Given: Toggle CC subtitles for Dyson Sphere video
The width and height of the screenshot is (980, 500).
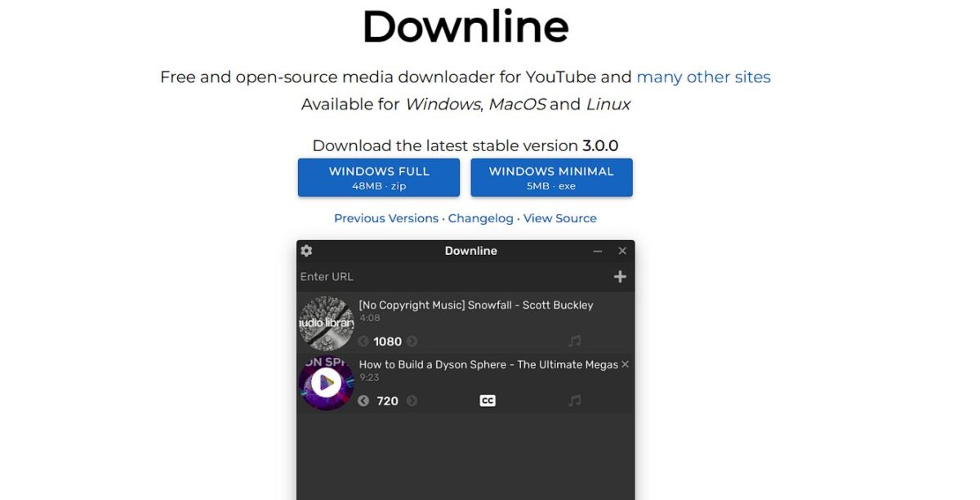Looking at the screenshot, I should pos(488,400).
